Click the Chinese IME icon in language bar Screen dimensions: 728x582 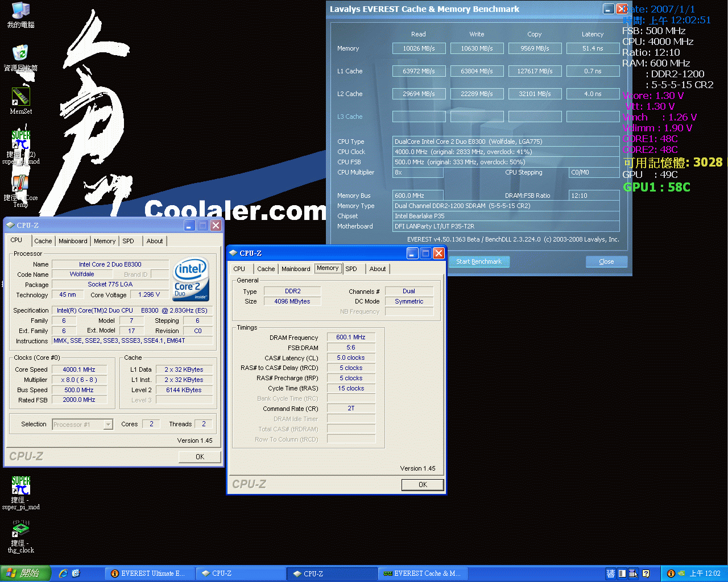click(611, 573)
